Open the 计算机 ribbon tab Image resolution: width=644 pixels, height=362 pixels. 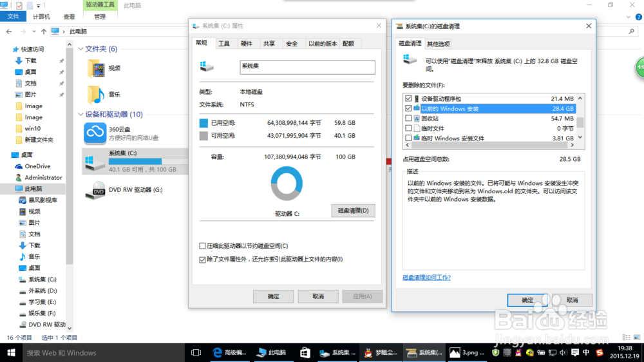pyautogui.click(x=41, y=17)
